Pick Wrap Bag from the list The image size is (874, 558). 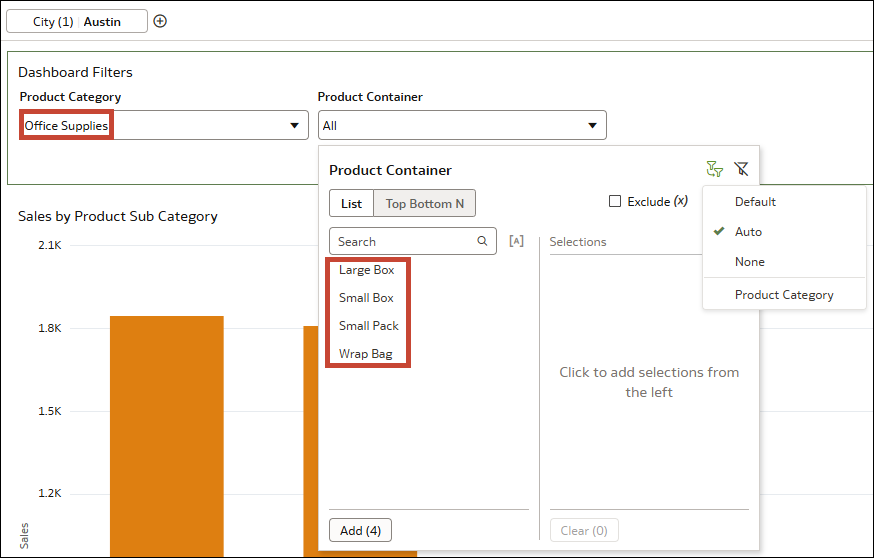click(366, 354)
